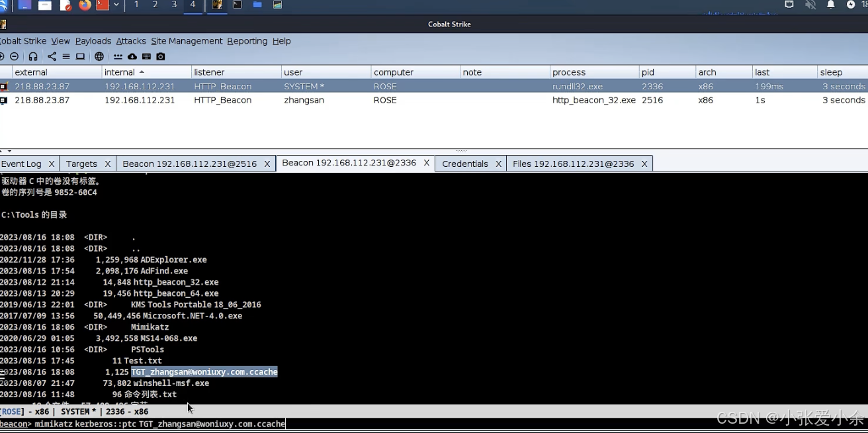Switch to workspace 1
The height and width of the screenshot is (433, 868).
pos(136,5)
